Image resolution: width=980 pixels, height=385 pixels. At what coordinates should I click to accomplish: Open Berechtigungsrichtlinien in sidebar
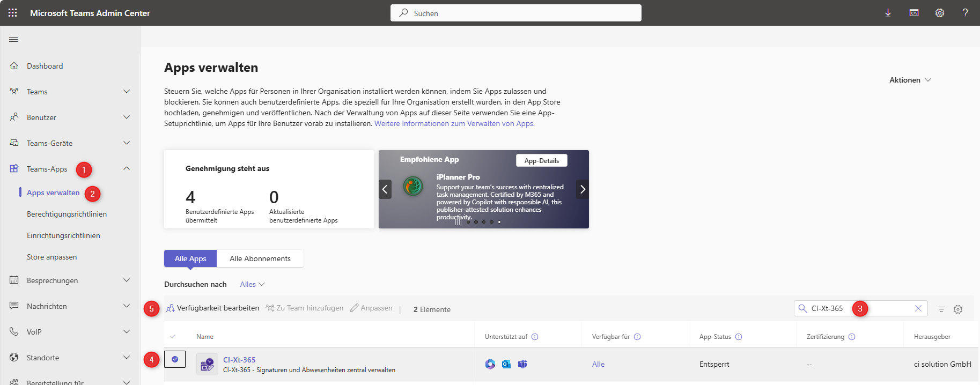[67, 214]
